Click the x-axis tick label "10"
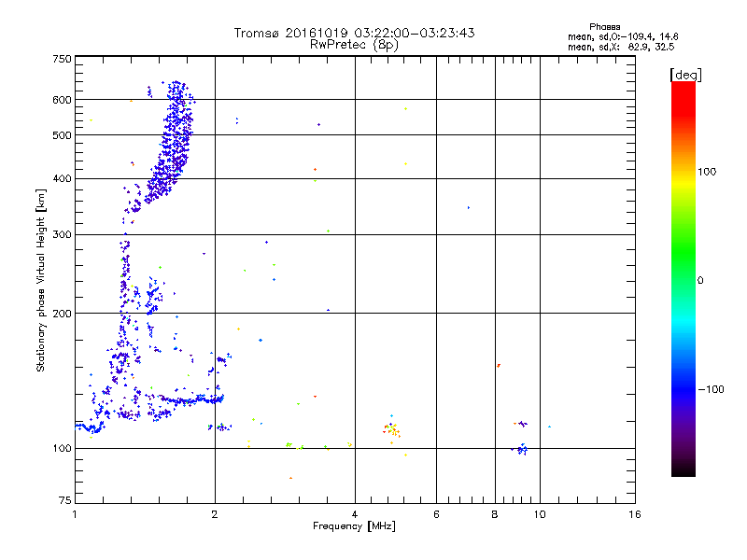 pyautogui.click(x=540, y=514)
